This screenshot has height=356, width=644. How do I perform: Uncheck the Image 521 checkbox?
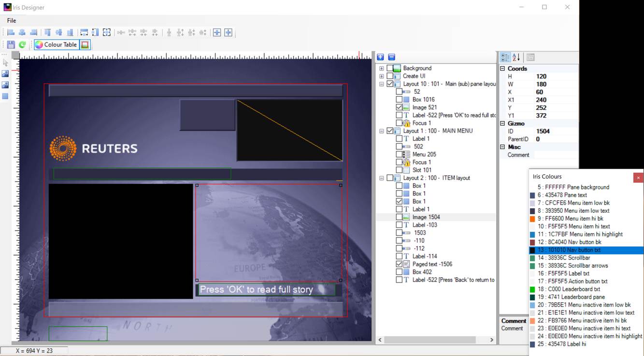(x=399, y=107)
